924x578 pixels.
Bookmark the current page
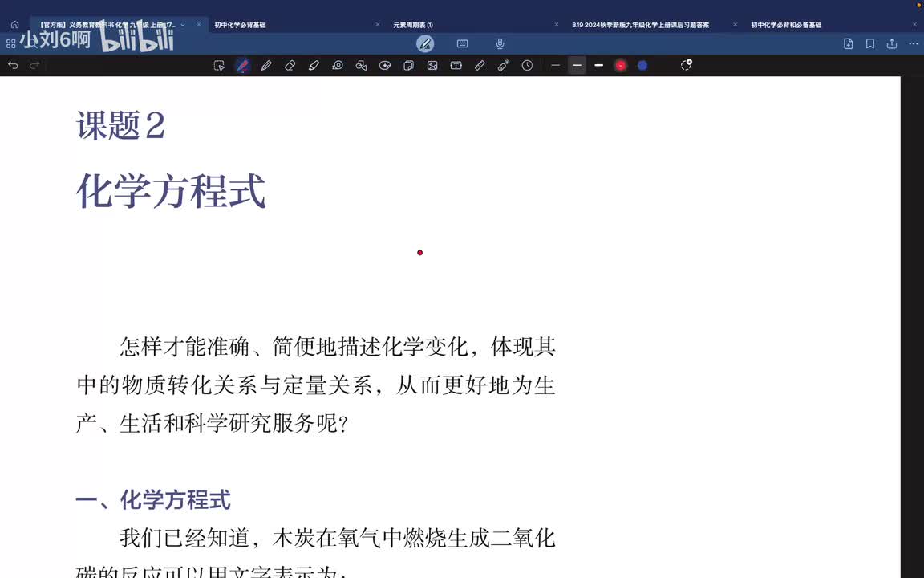tap(870, 43)
